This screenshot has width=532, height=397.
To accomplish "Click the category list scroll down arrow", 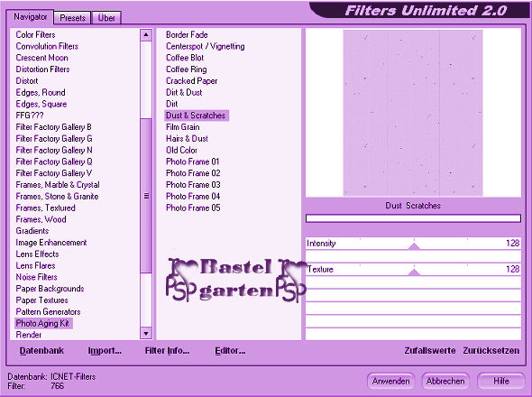I will 146,334.
